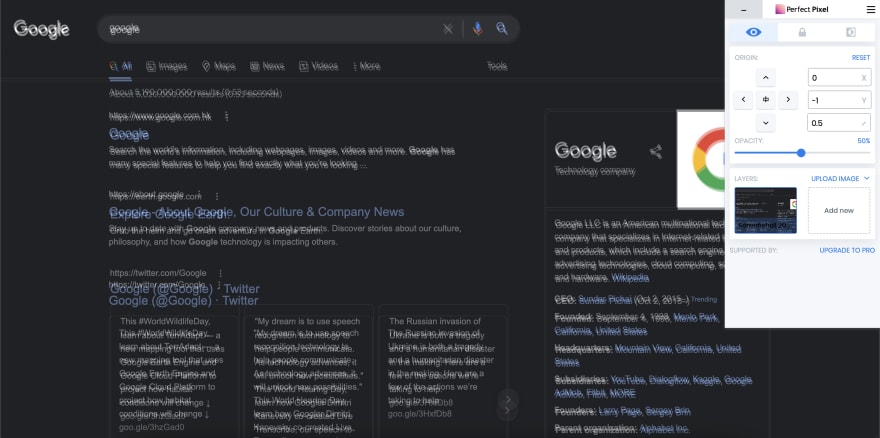Open the three-dot menu beside twitter.com/Google
Viewport: 880px width, 438px height.
(x=221, y=273)
